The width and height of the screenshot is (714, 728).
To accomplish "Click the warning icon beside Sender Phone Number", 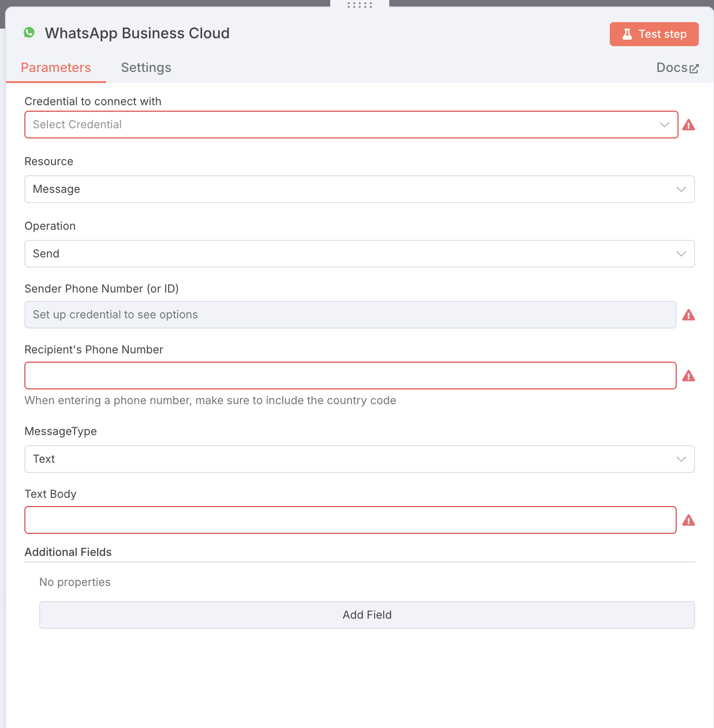I will click(x=689, y=315).
